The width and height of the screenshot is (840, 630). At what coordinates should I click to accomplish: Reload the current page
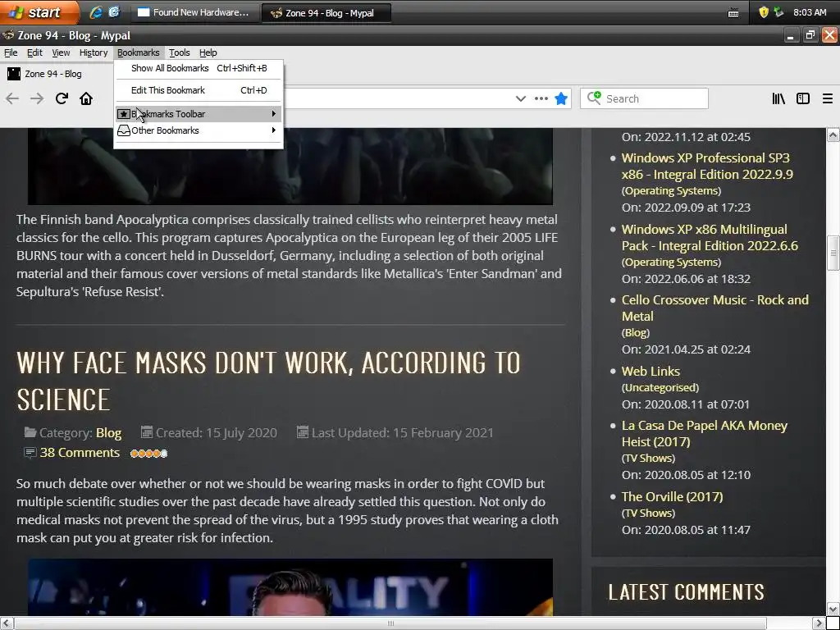[62, 98]
